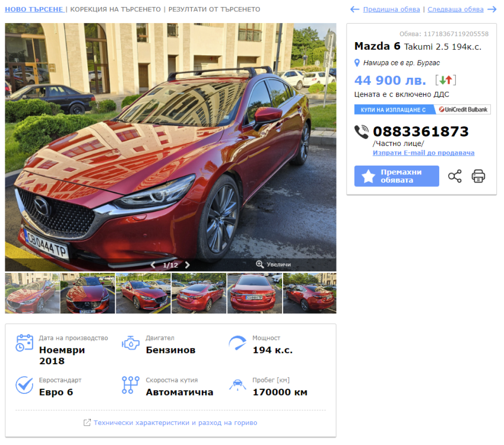504x445 pixels.
Task: Go to previous photo arrow
Action: 153,265
